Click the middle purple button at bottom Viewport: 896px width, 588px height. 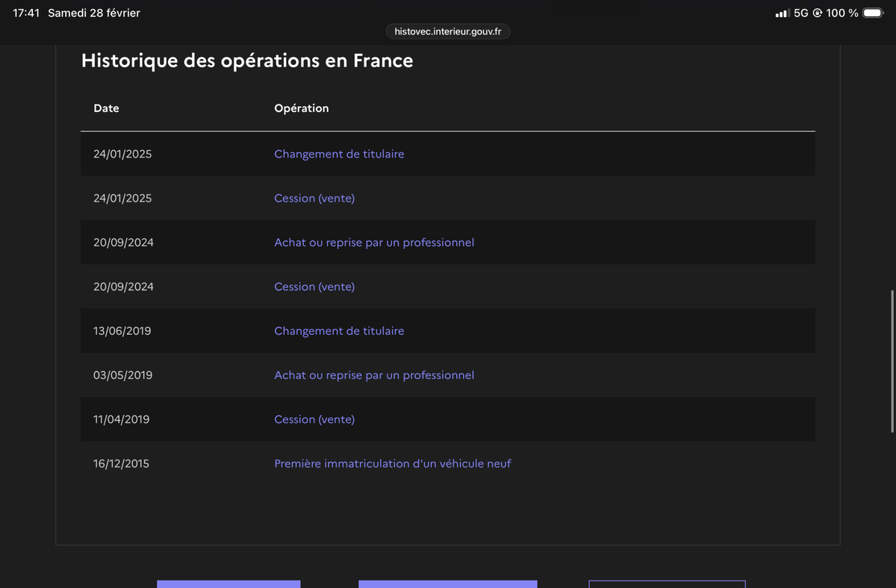(448, 584)
